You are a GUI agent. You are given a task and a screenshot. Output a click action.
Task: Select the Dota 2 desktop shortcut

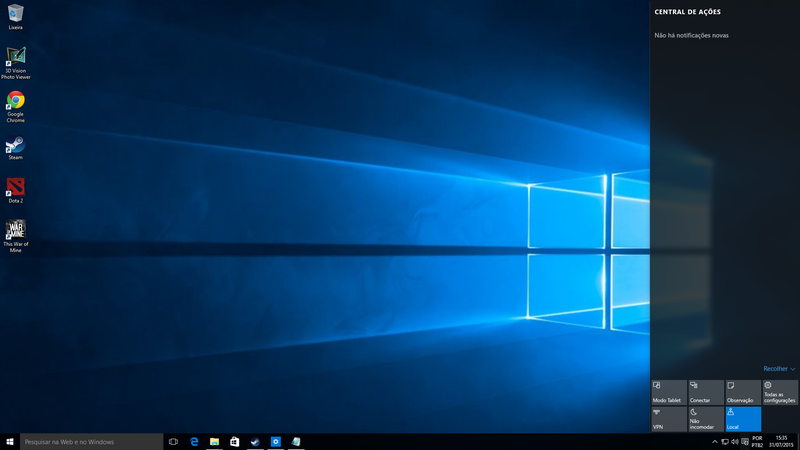click(x=15, y=190)
